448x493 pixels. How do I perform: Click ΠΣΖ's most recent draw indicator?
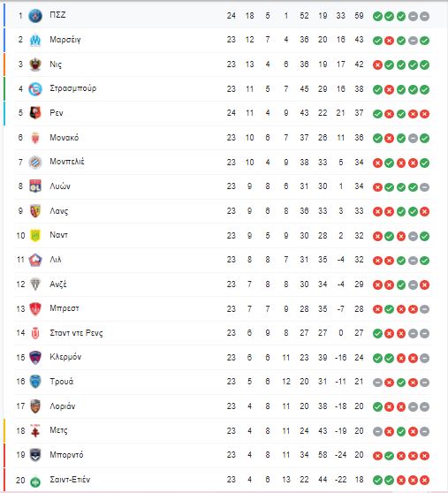click(424, 17)
